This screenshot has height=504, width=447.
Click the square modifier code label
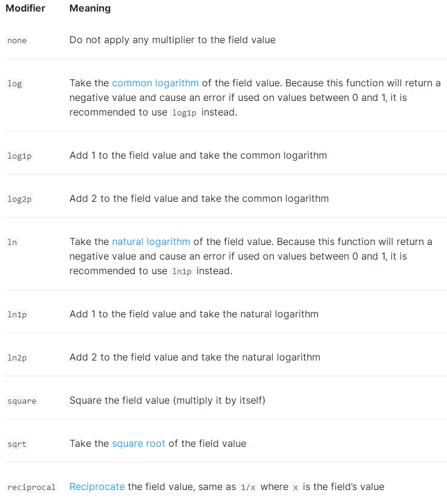coord(22,401)
